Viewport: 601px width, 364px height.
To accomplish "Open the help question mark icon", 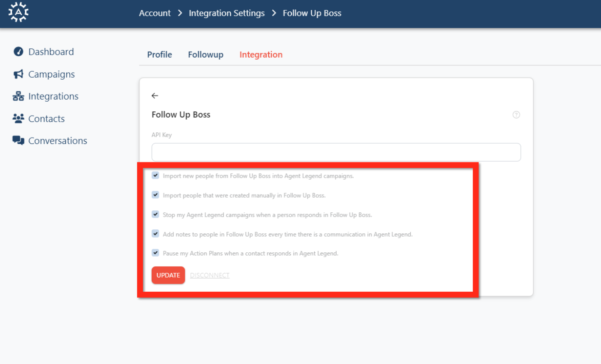I will click(x=516, y=115).
